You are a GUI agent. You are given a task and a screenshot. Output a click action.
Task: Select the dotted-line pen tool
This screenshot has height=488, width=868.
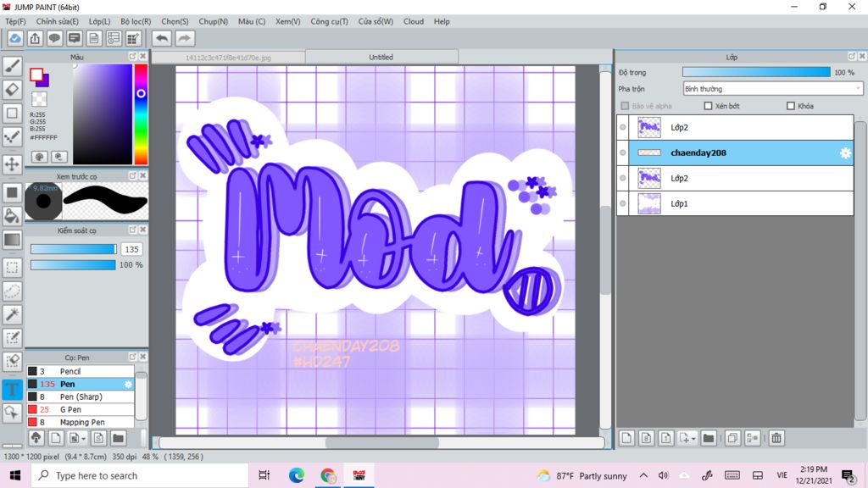(12, 136)
